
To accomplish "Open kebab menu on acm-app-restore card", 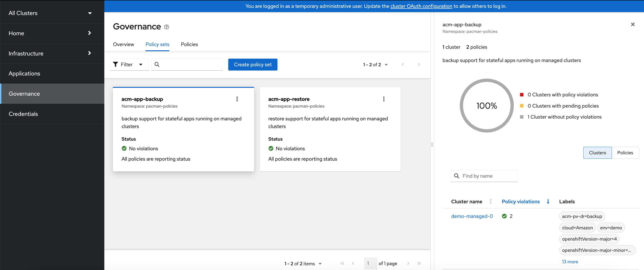I will coord(384,99).
